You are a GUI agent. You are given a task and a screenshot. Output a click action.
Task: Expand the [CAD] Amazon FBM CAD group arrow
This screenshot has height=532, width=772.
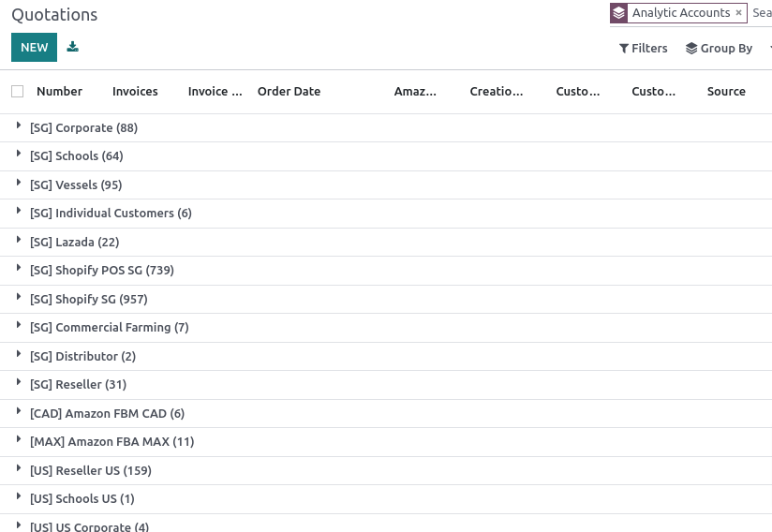tap(18, 410)
